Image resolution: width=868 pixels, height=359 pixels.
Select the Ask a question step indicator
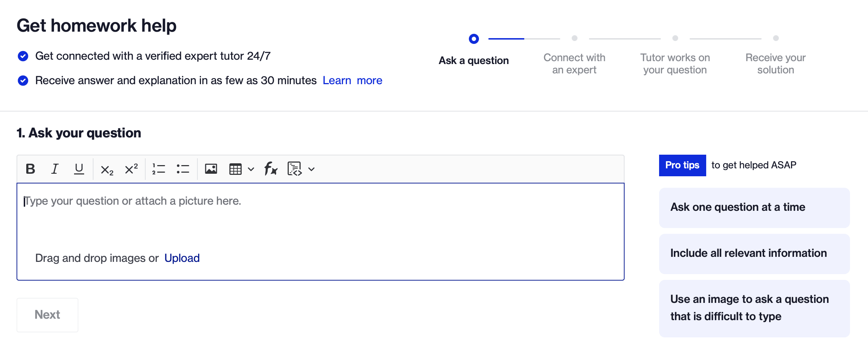pyautogui.click(x=474, y=39)
